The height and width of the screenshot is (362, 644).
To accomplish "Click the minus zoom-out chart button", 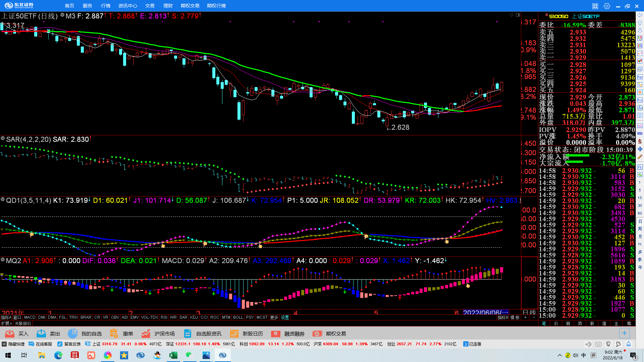I will pyautogui.click(x=533, y=317).
